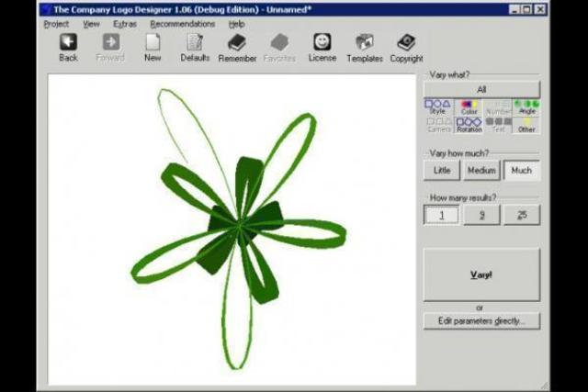
Task: Maximize the Logo Designer window
Action: 526,9
